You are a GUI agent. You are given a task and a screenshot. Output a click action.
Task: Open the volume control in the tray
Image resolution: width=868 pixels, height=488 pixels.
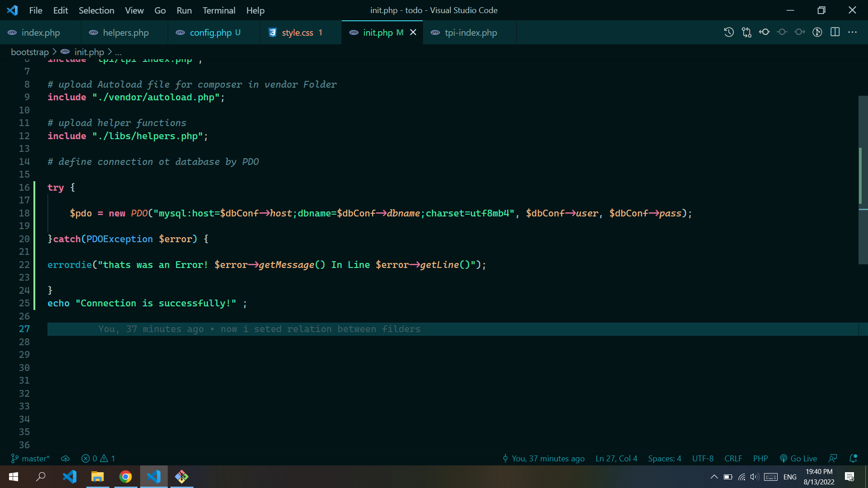[754, 477]
